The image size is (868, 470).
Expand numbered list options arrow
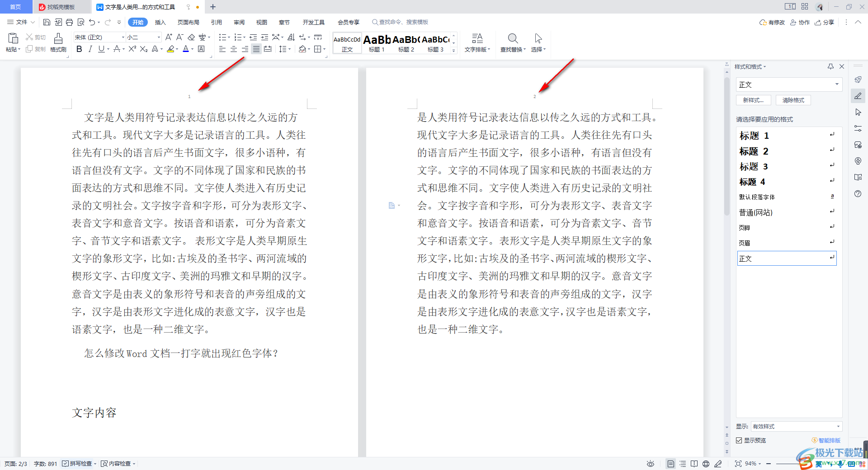click(x=244, y=38)
